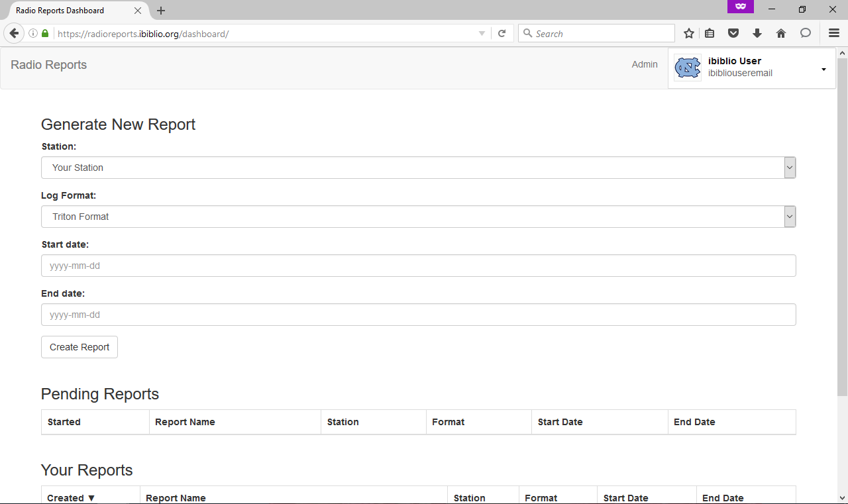Open the Admin link in the navbar

click(645, 64)
